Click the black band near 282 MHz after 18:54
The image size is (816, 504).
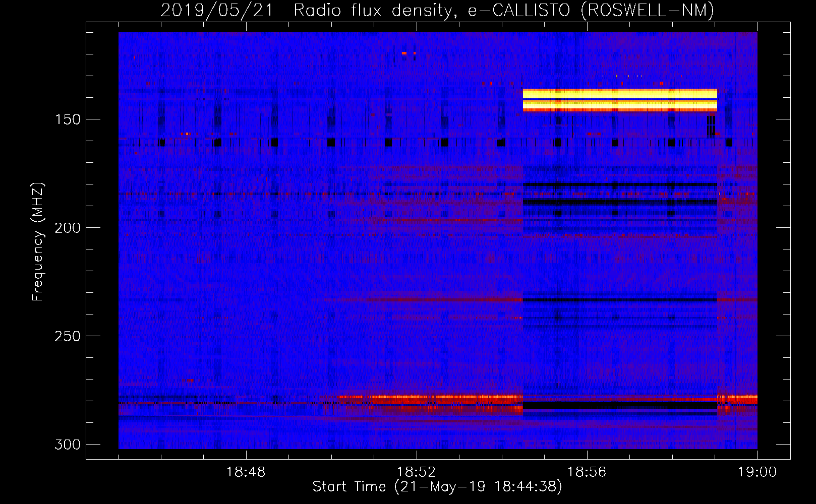click(x=620, y=405)
